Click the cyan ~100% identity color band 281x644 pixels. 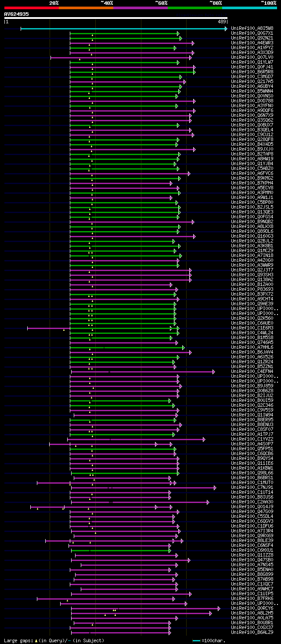tap(249, 7)
